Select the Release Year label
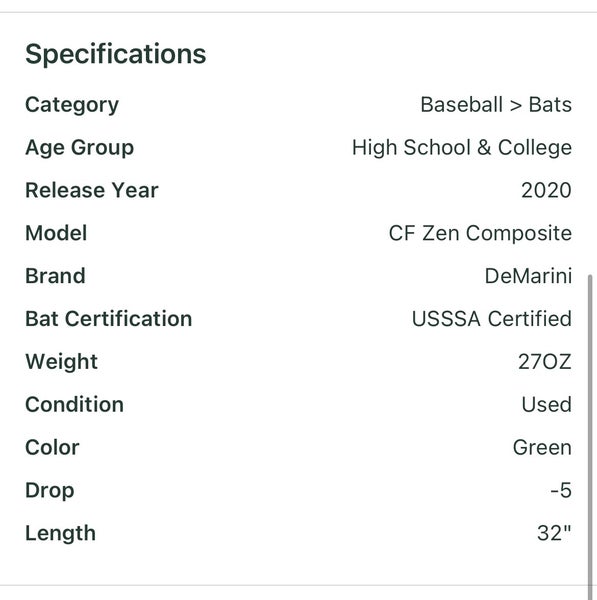Viewport: 597px width, 600px height. point(92,190)
